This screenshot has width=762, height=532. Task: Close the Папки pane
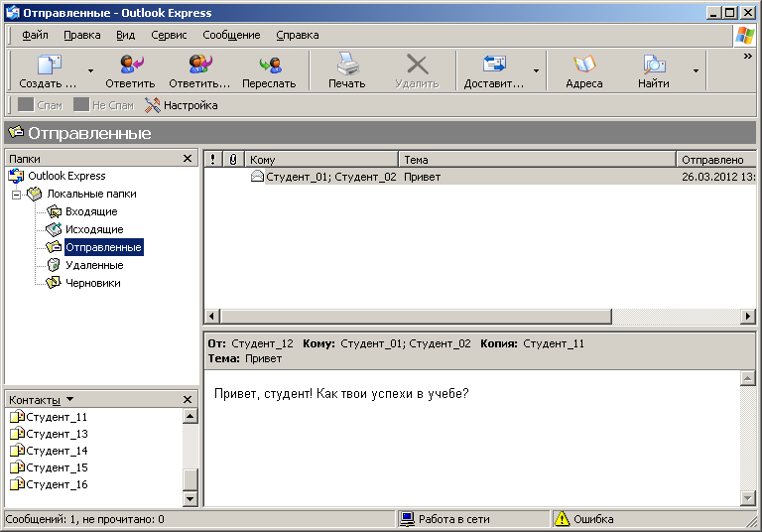188,159
